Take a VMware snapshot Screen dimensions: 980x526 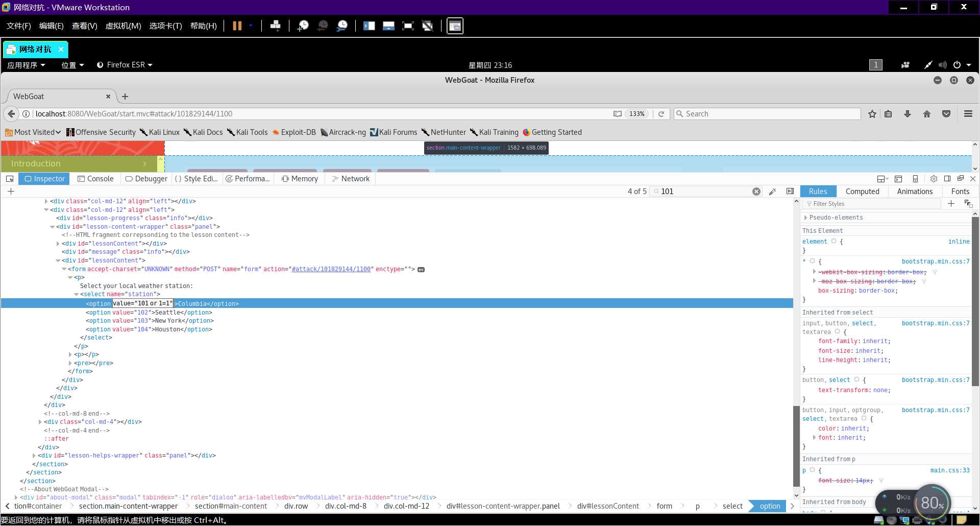pos(303,26)
